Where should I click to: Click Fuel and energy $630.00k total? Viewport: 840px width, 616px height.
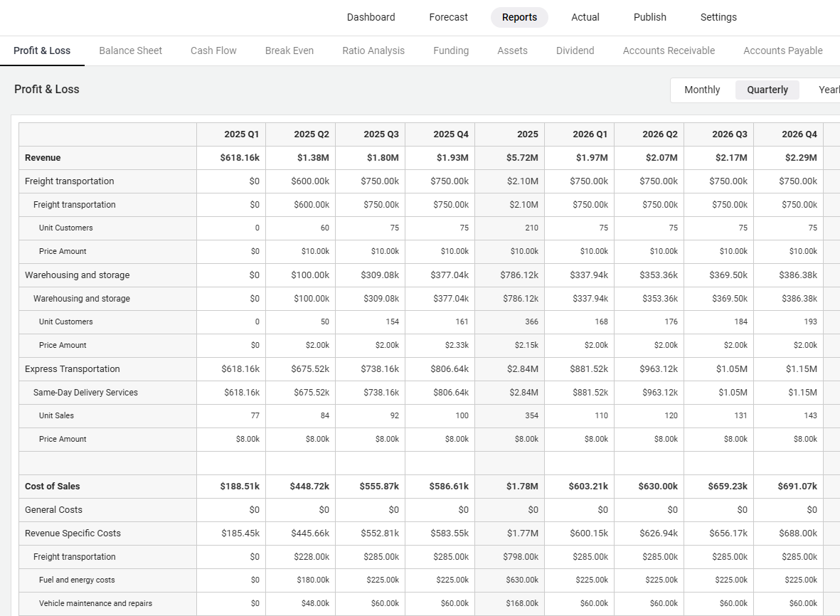[522, 580]
